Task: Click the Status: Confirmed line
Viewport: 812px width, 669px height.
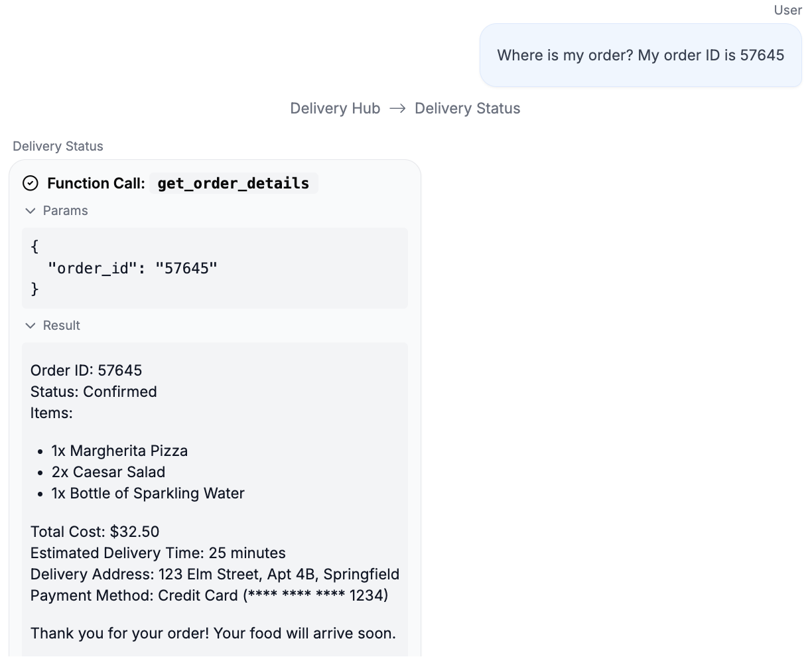Action: pyautogui.click(x=94, y=392)
